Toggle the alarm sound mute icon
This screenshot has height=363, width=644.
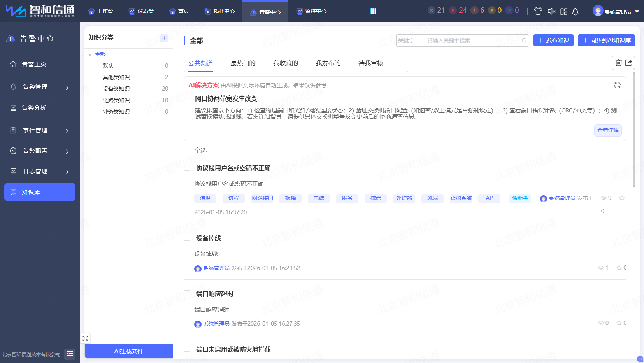coord(551,11)
